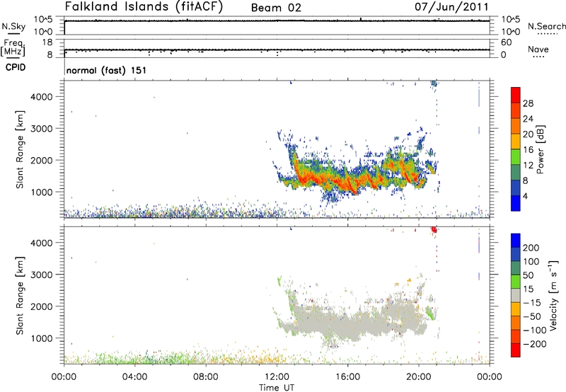566x392 pixels.
Task: Select the '08:00' time tick label
Action: click(205, 377)
